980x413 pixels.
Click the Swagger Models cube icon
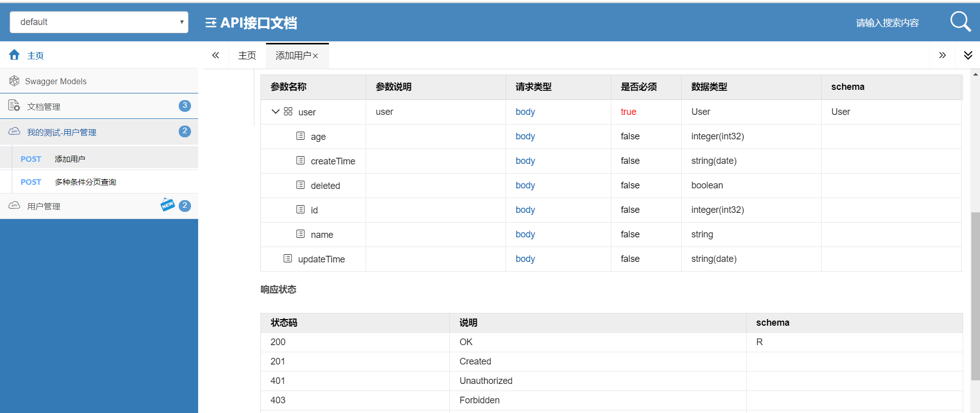pyautogui.click(x=14, y=81)
